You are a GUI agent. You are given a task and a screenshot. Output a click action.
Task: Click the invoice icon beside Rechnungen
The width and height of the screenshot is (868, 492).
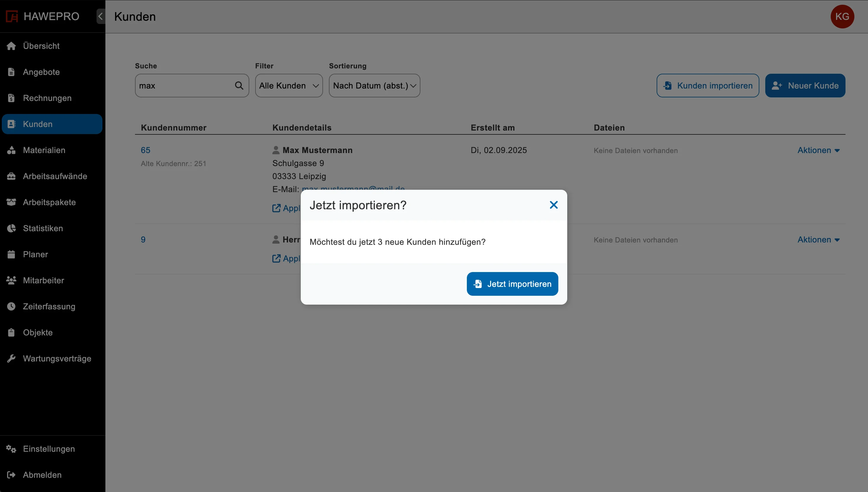(11, 98)
